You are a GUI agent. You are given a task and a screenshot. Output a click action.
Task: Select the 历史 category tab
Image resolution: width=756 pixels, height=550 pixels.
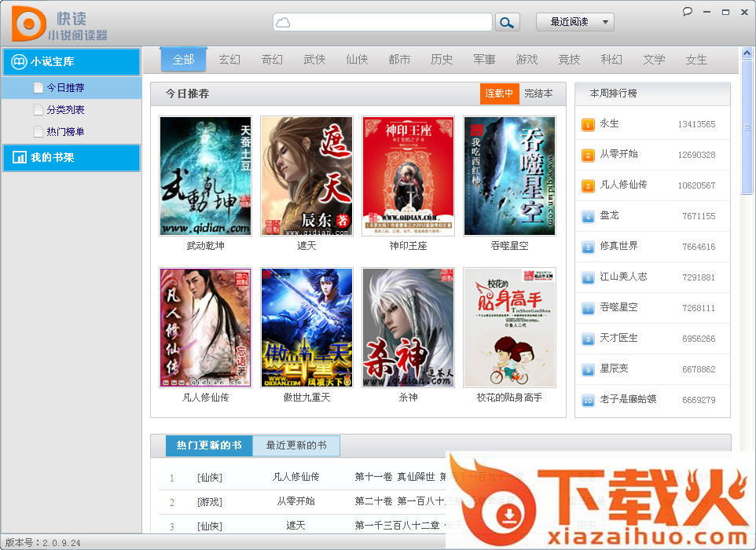click(x=442, y=60)
